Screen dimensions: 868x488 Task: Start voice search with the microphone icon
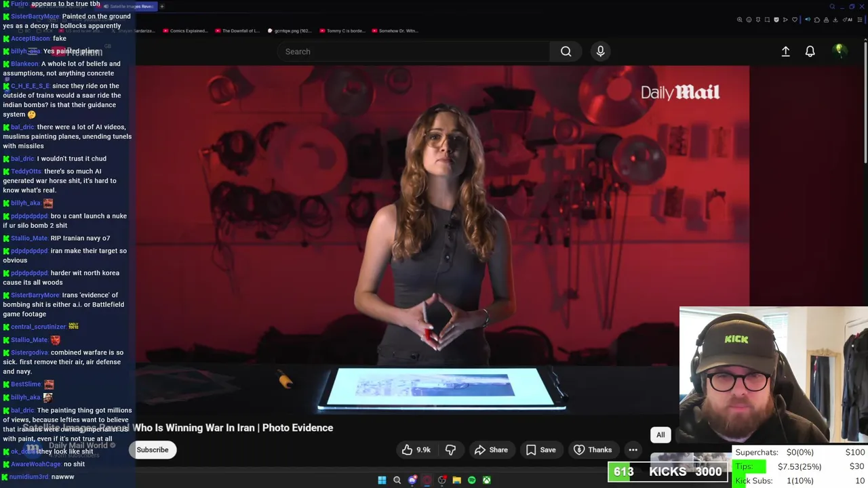(600, 52)
